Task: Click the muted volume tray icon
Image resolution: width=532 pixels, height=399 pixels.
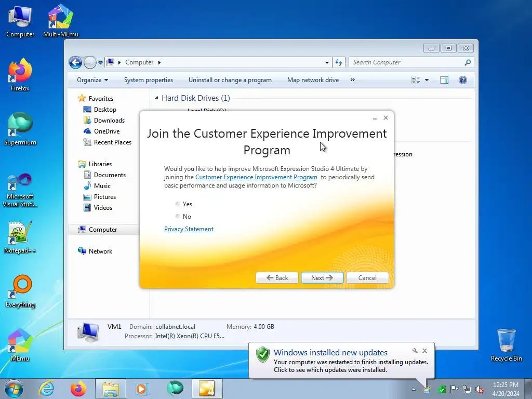Action: (480, 389)
